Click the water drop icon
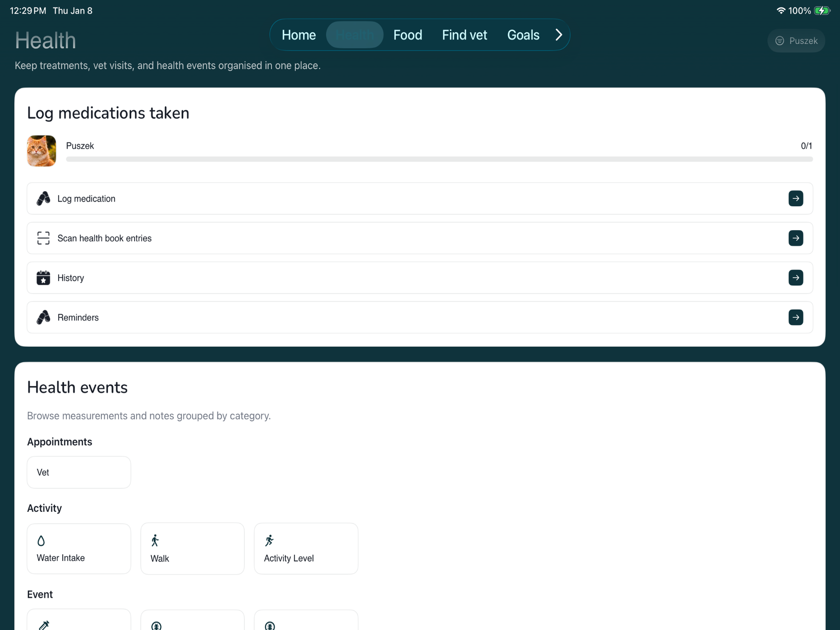This screenshot has height=630, width=840. coord(41,540)
